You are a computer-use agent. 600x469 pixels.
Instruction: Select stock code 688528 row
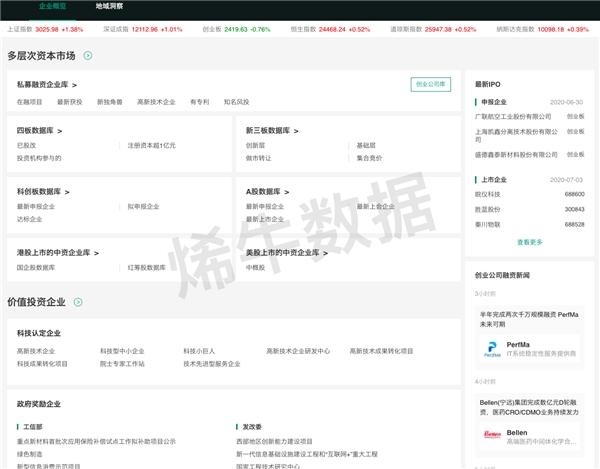(530, 224)
